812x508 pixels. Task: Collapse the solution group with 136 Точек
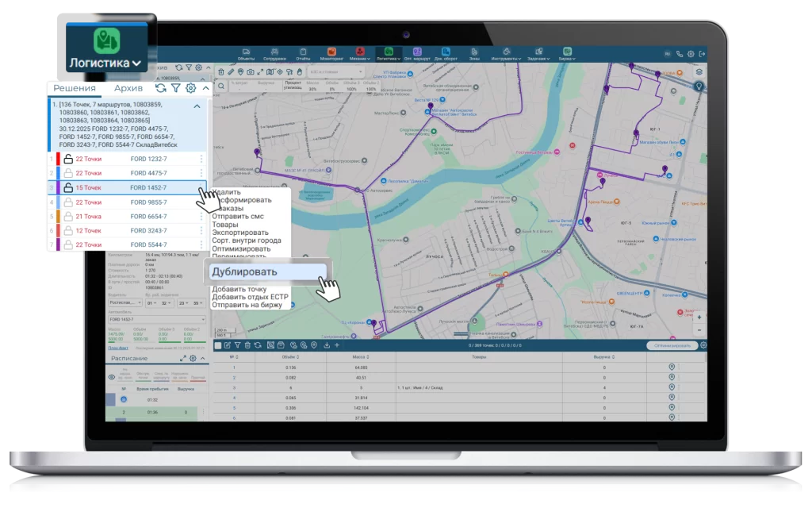197,106
